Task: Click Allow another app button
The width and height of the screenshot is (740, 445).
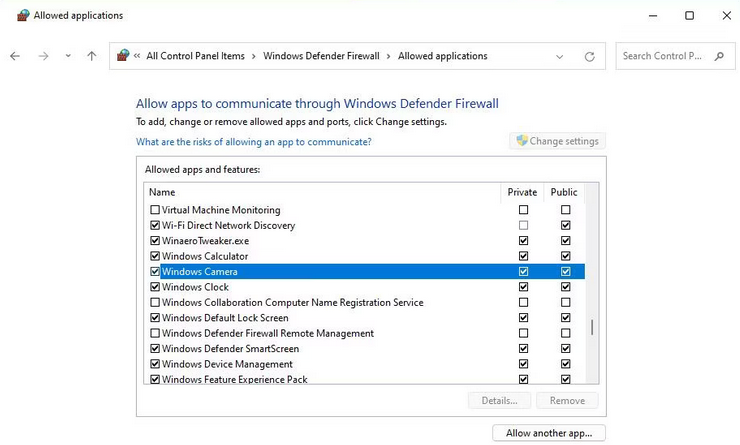Action: click(549, 433)
